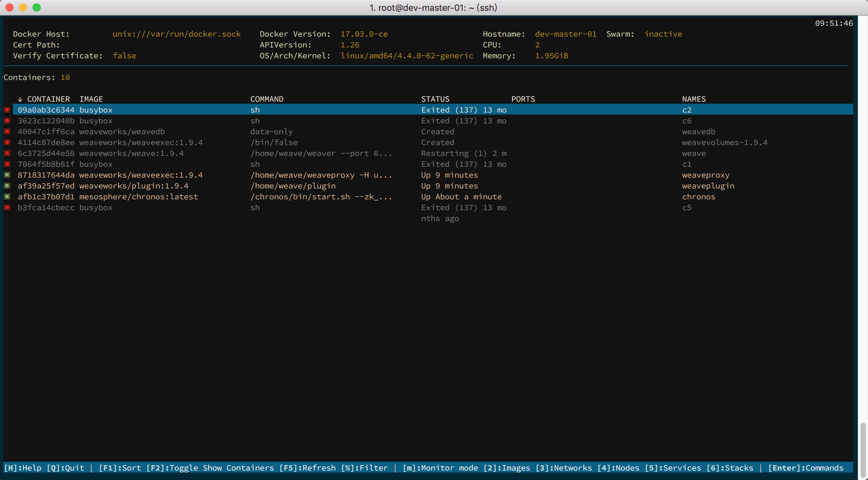Image resolution: width=868 pixels, height=480 pixels.
Task: Click the STATUS column header
Action: (435, 99)
